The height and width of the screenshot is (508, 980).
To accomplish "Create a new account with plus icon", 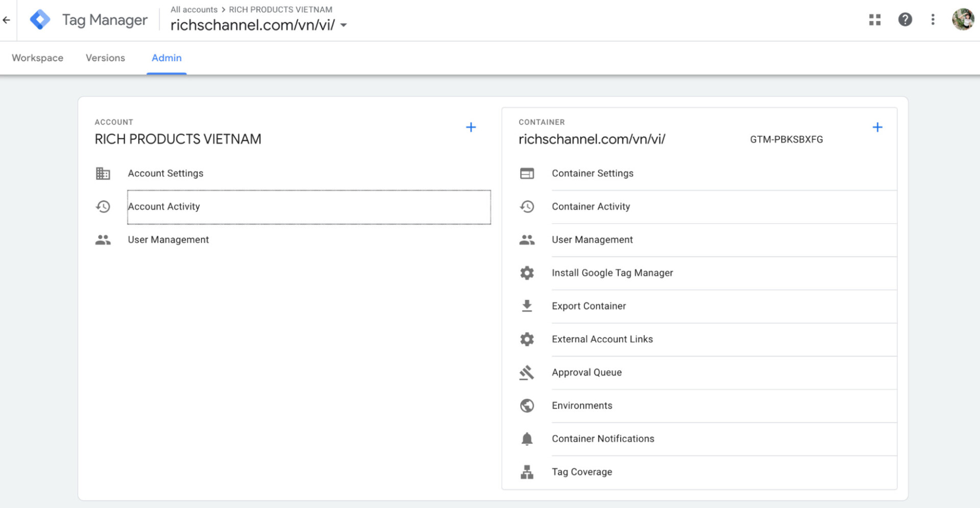I will pos(471,128).
